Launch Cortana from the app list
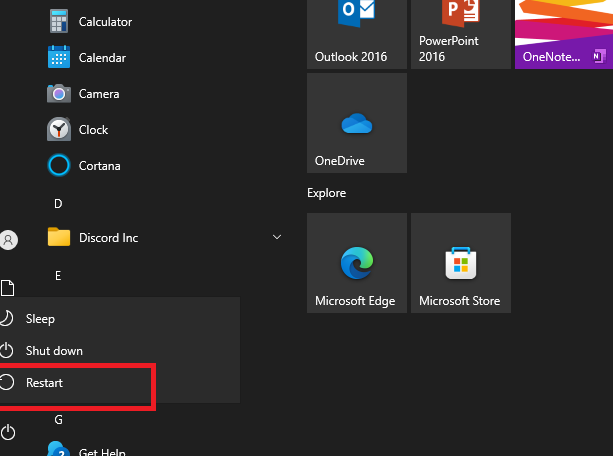Image resolution: width=613 pixels, height=456 pixels. [59, 166]
